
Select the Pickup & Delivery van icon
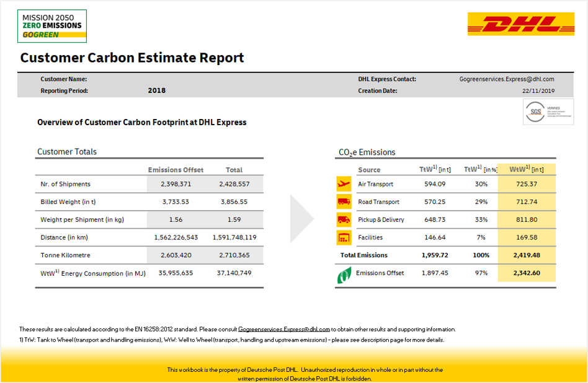344,219
